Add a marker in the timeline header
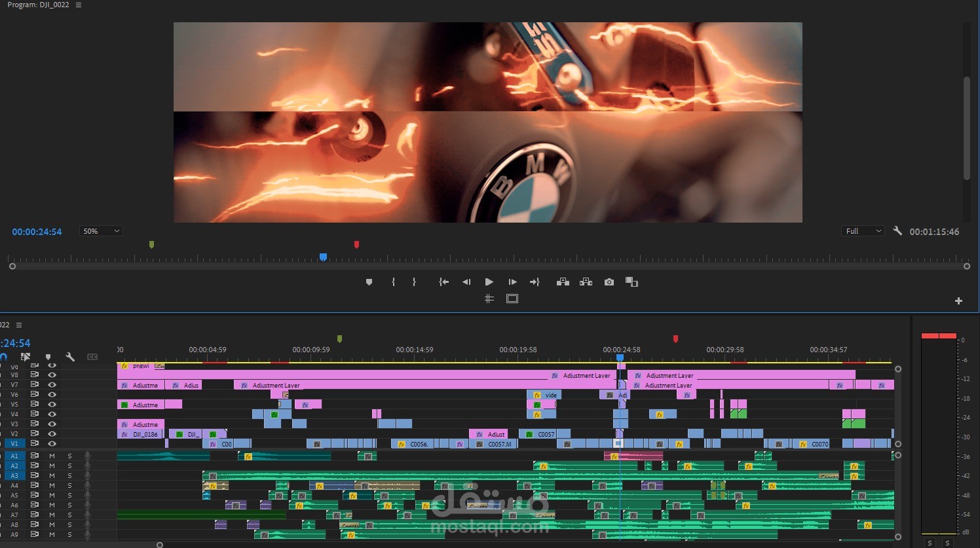 coord(48,357)
